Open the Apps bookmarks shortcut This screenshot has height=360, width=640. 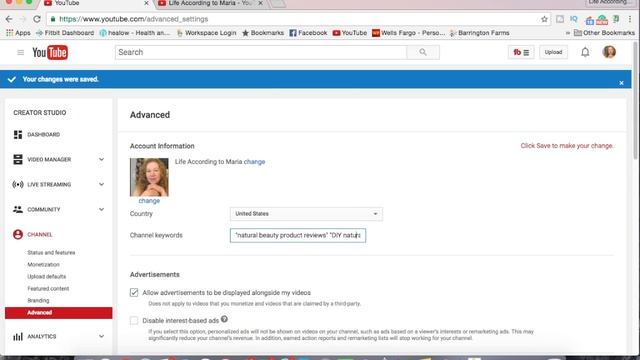[18, 33]
